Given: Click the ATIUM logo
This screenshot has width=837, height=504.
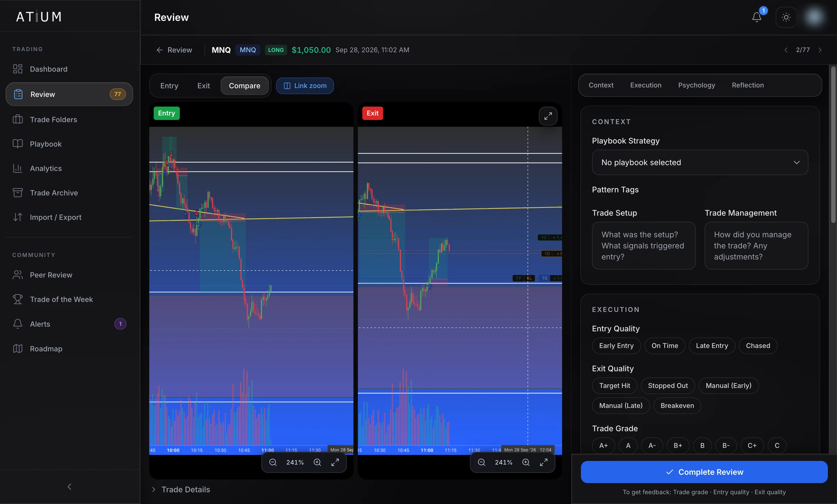Looking at the screenshot, I should (x=39, y=17).
